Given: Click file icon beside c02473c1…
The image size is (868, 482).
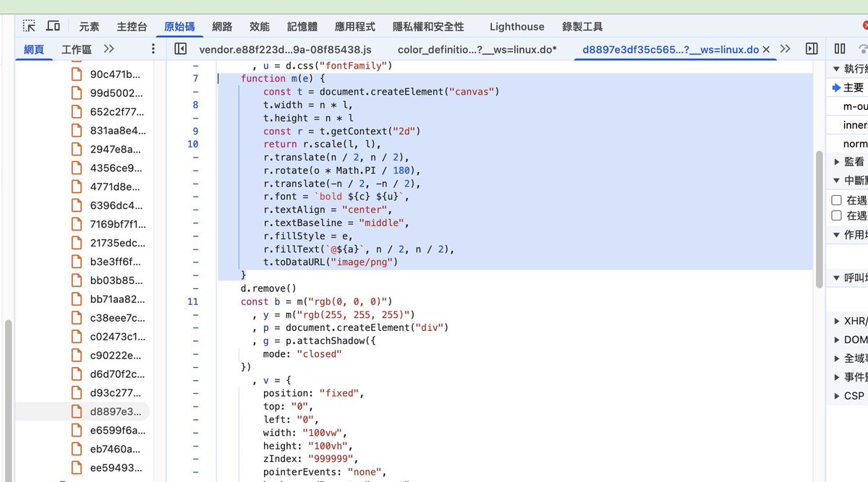Looking at the screenshot, I should (77, 337).
